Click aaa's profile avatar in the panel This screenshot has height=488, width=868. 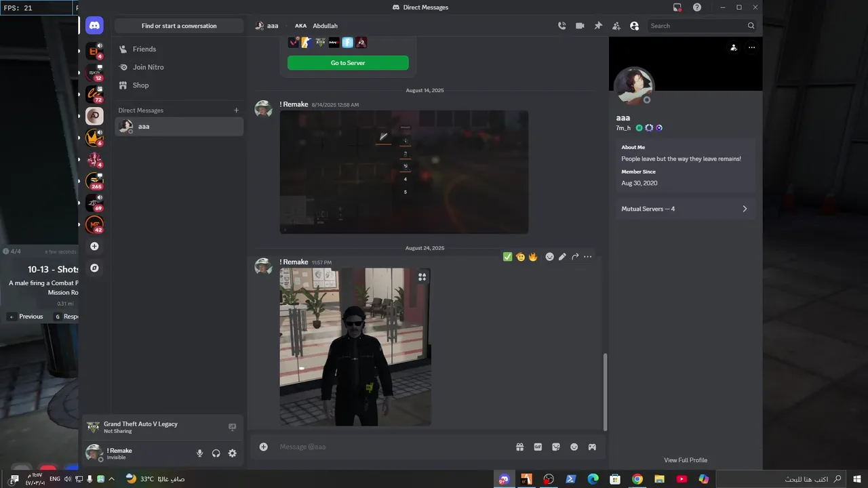pos(633,86)
